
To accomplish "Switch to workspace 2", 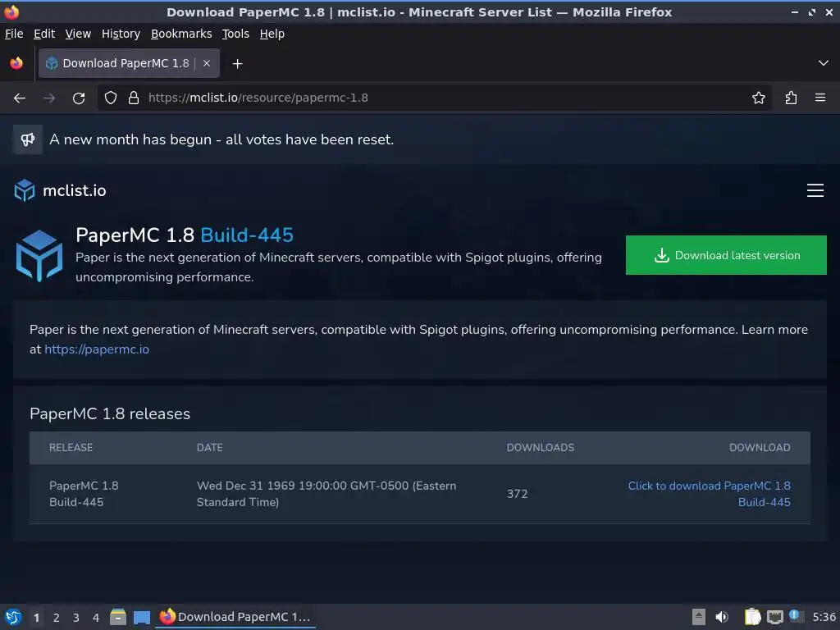I will tap(57, 618).
